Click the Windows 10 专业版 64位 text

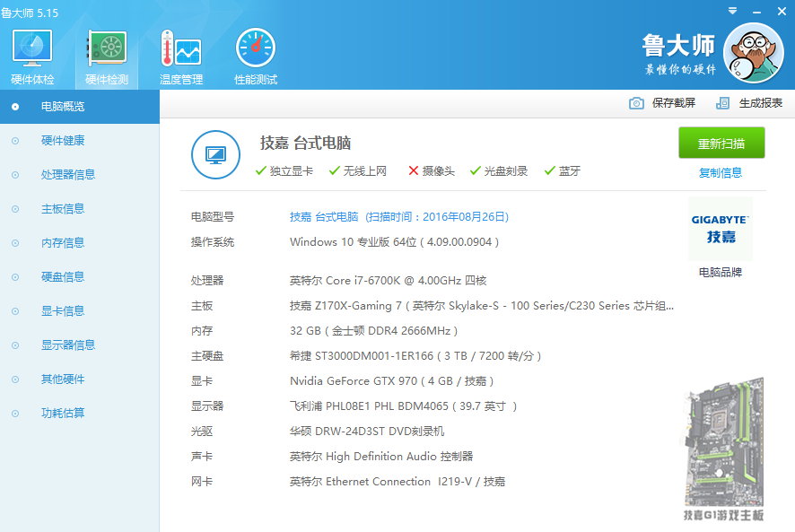coord(395,242)
